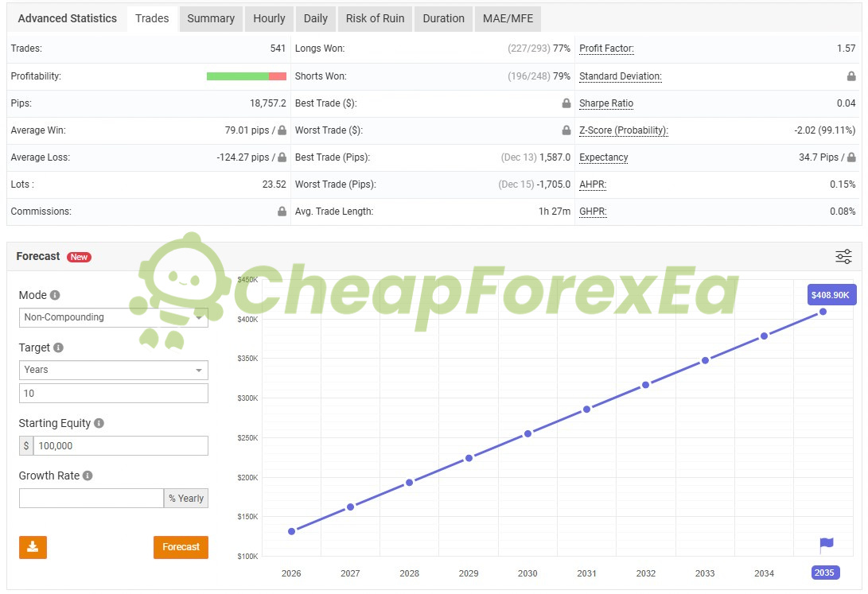Click the flag icon on chart
This screenshot has width=868, height=594.
(826, 545)
